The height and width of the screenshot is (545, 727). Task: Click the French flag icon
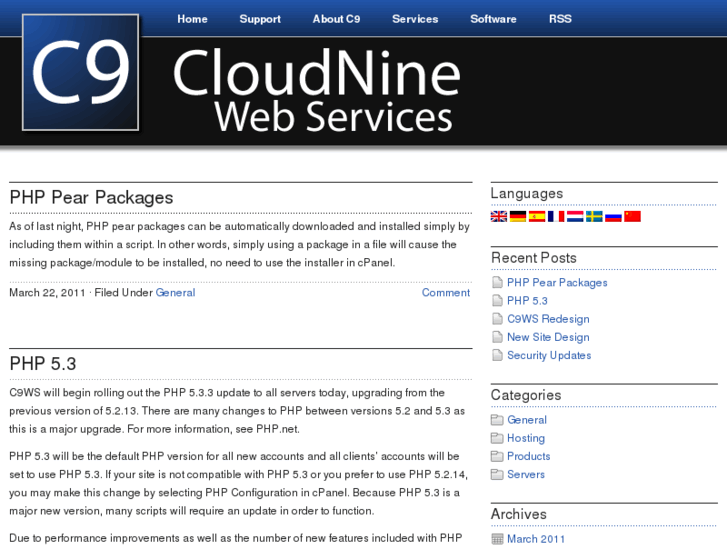[x=556, y=216]
